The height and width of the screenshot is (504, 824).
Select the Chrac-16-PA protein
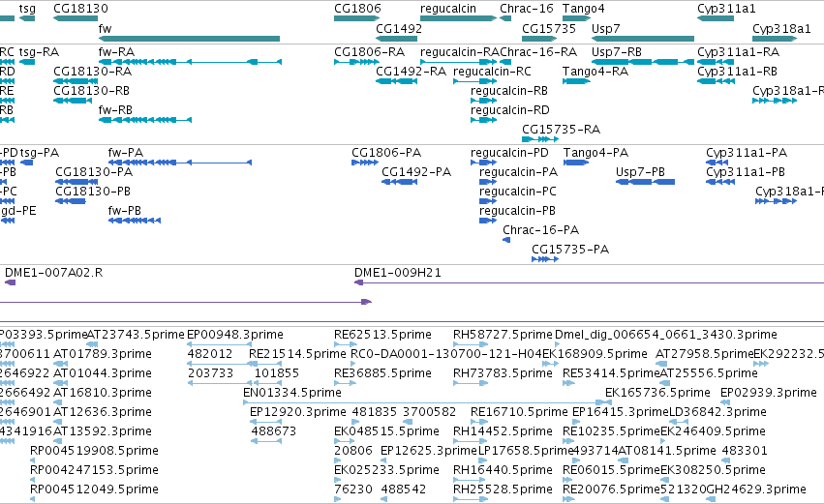(x=506, y=241)
